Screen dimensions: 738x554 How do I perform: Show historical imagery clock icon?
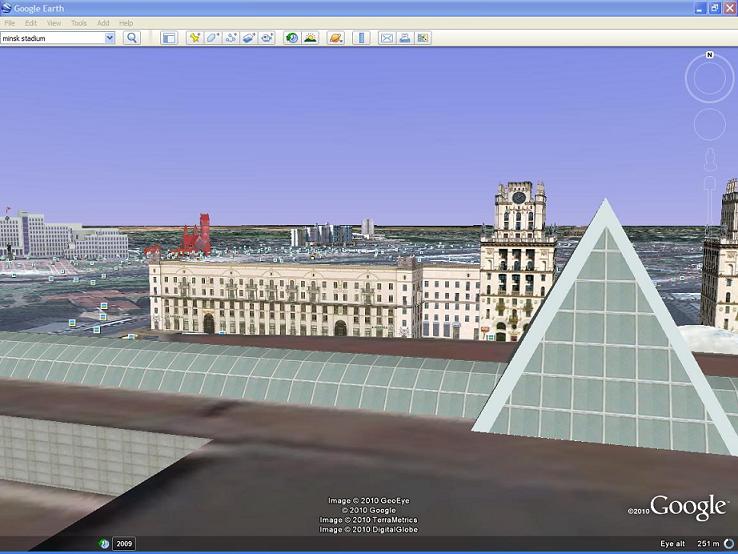pyautogui.click(x=292, y=38)
